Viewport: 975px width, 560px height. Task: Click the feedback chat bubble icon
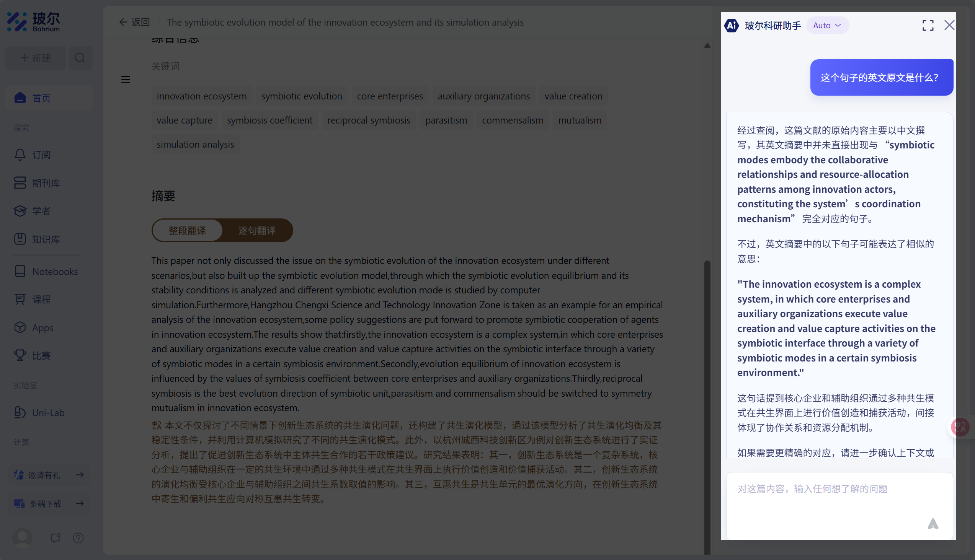point(56,538)
